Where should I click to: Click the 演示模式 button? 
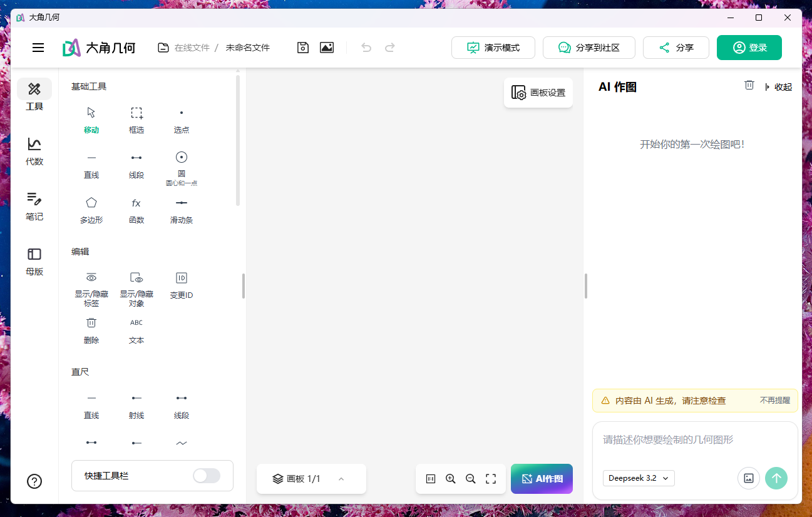click(x=493, y=48)
